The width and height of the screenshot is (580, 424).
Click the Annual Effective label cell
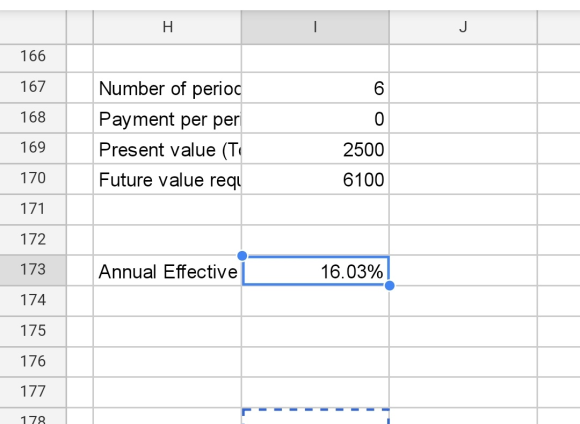[x=167, y=271]
